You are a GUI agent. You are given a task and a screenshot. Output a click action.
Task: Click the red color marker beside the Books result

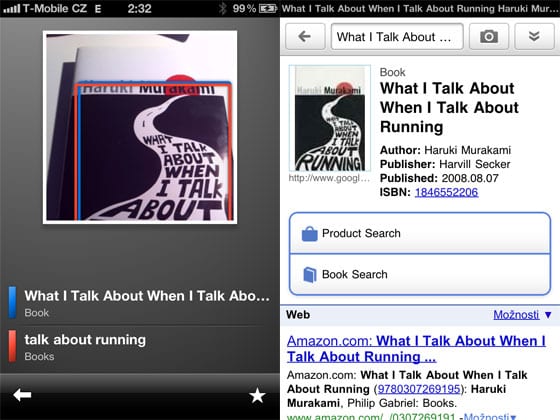(x=12, y=346)
